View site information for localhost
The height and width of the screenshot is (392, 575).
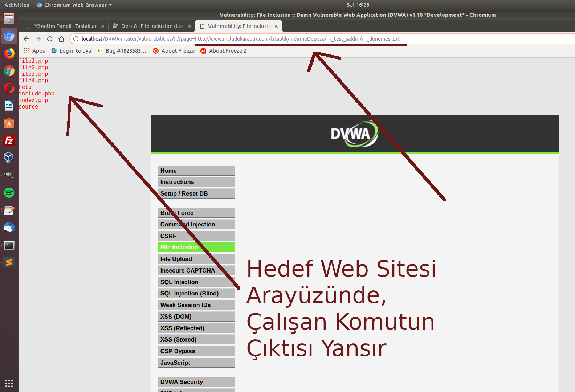(76, 39)
